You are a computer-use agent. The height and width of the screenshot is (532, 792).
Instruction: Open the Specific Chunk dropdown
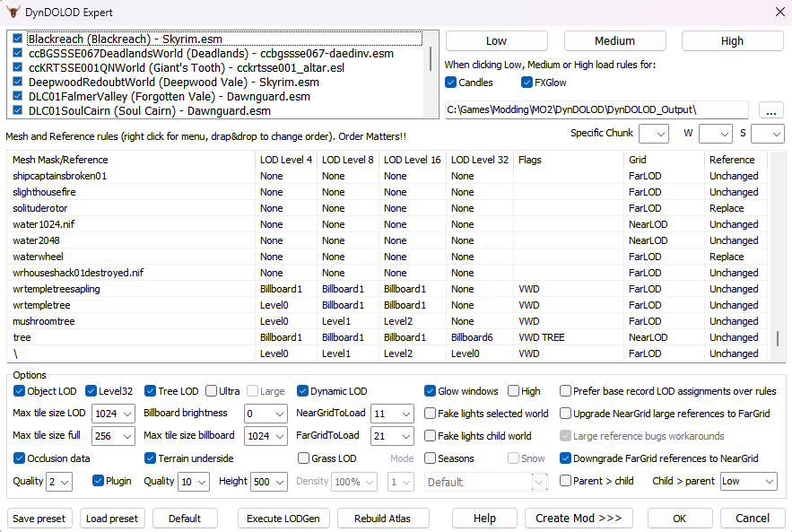[x=654, y=134]
